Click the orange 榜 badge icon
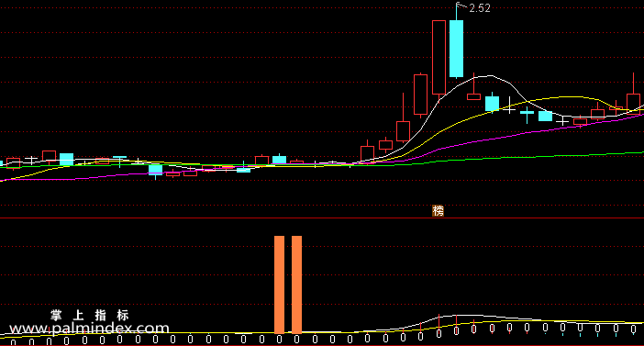Viewport: 644px width, 346px height. (x=439, y=211)
